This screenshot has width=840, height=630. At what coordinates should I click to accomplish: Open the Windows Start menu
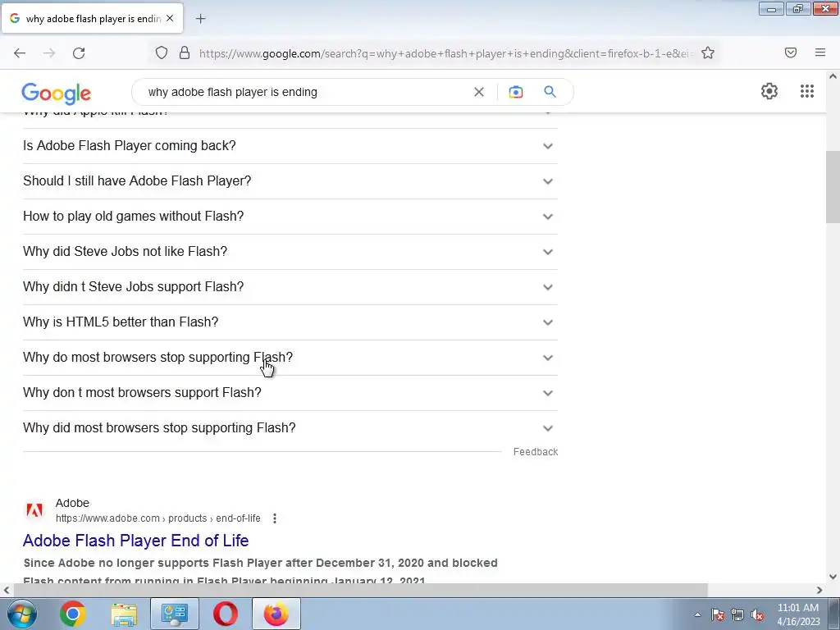tap(22, 614)
